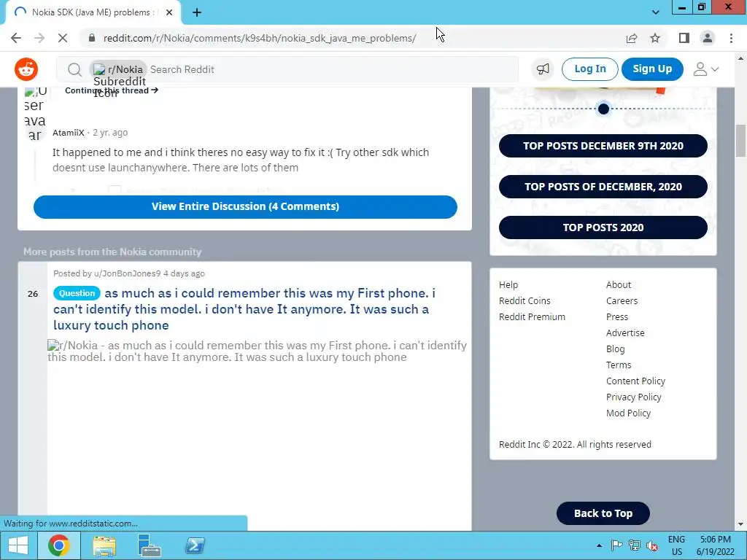The width and height of the screenshot is (747, 560).
Task: Open the advertise megaphone icon
Action: 543,69
